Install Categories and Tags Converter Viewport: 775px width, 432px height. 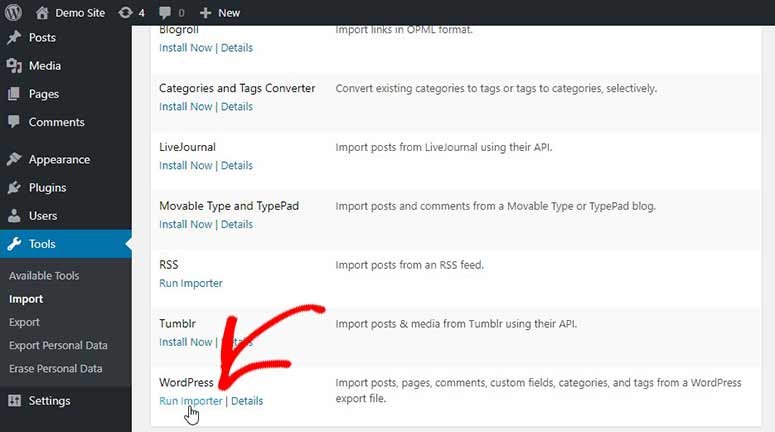[185, 107]
